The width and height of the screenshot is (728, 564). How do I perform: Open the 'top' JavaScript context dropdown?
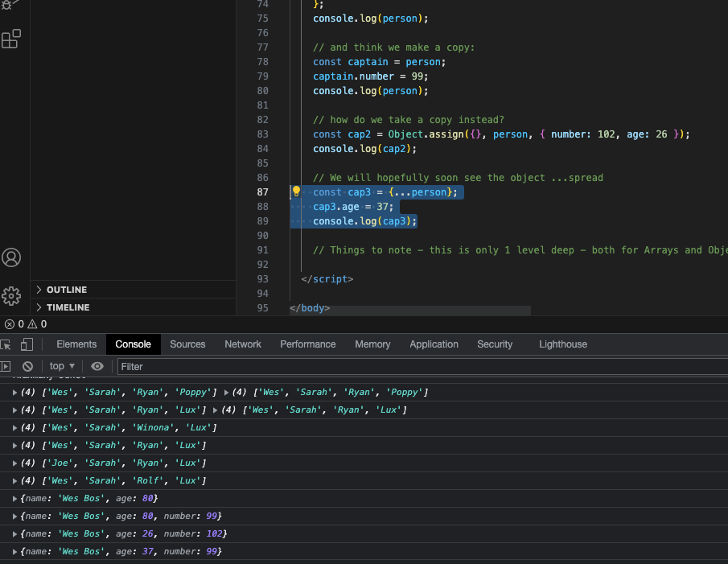pos(62,366)
